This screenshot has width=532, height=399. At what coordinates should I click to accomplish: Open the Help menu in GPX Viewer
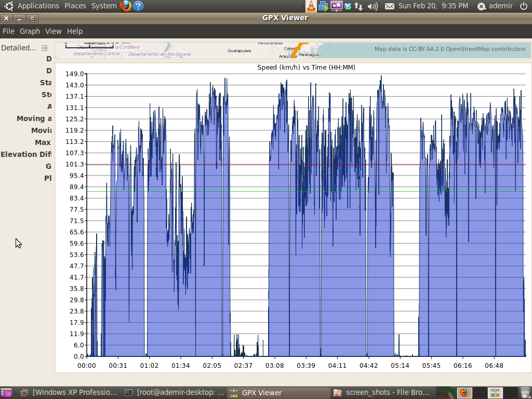point(75,31)
